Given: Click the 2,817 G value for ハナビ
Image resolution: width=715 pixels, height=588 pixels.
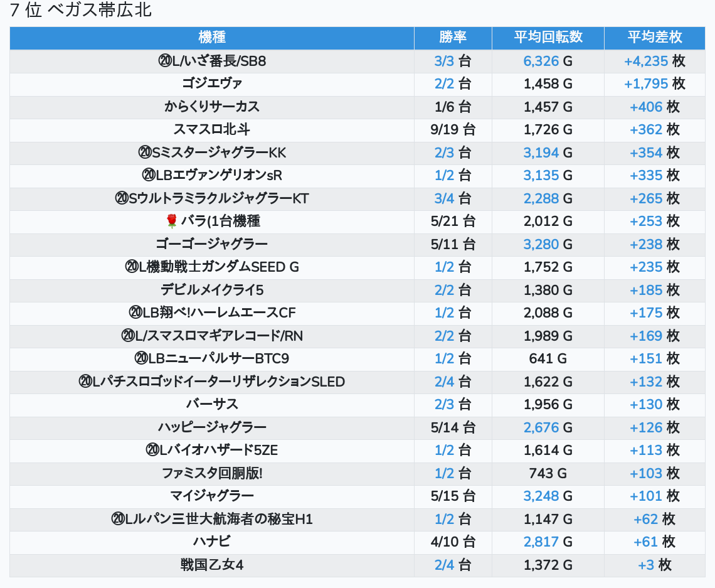Looking at the screenshot, I should [548, 542].
